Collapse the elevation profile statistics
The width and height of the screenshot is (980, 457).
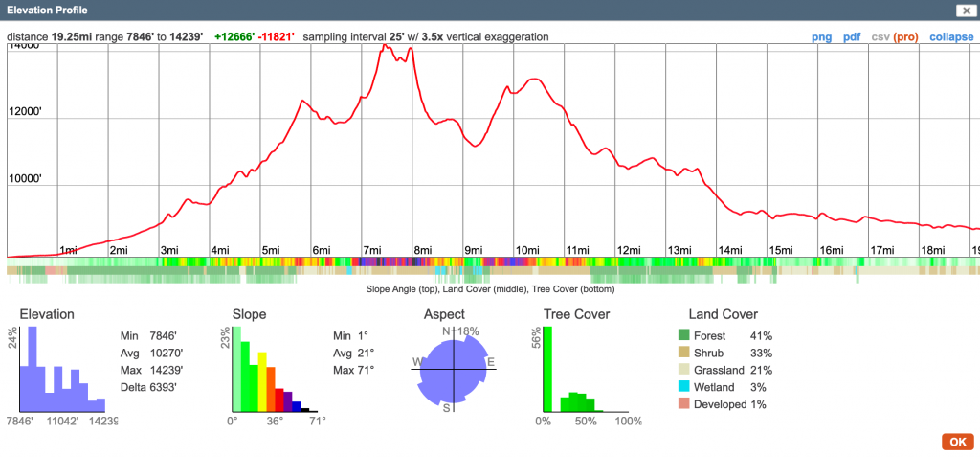951,37
